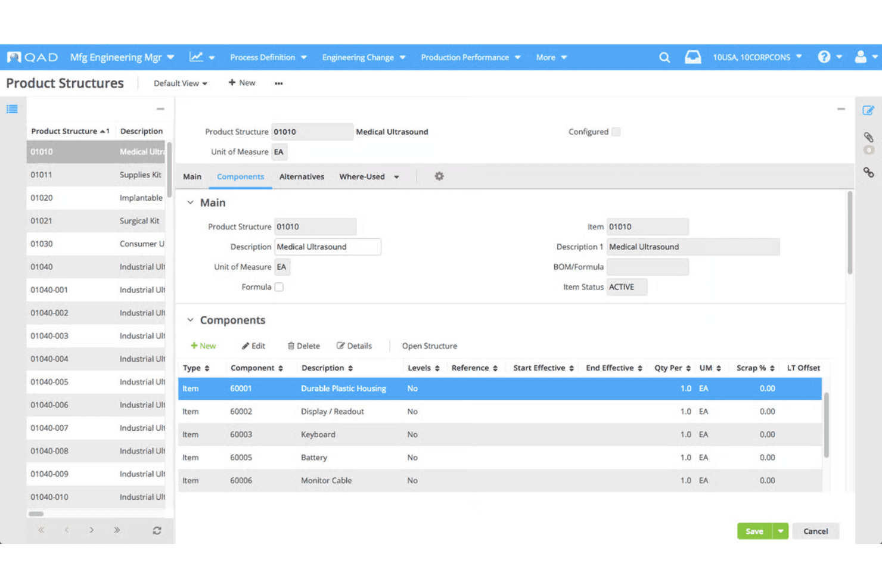The image size is (882, 588).
Task: Open the search magnifier in top bar
Action: 664,57
